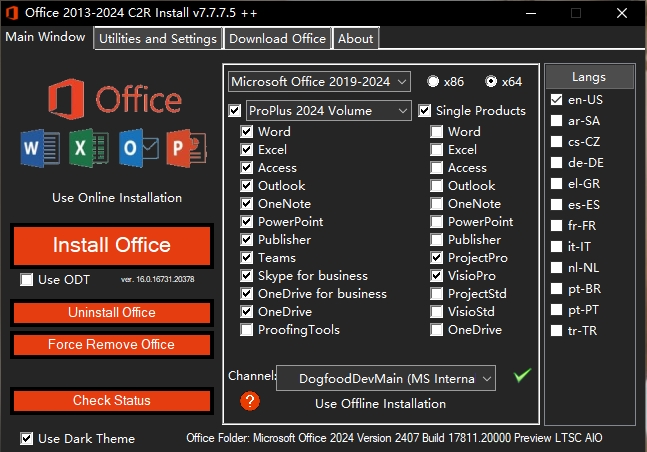Screen dimensions: 647x452
Task: Enable the tr-TR language checkbox
Action: (557, 330)
